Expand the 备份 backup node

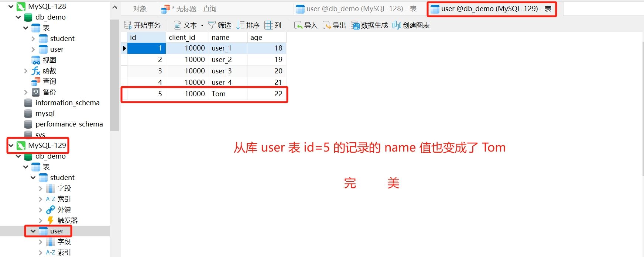click(x=25, y=92)
